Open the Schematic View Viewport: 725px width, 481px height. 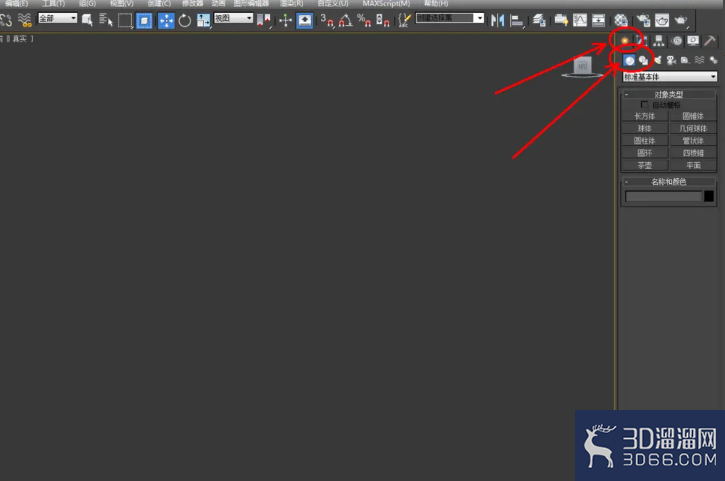coord(598,20)
